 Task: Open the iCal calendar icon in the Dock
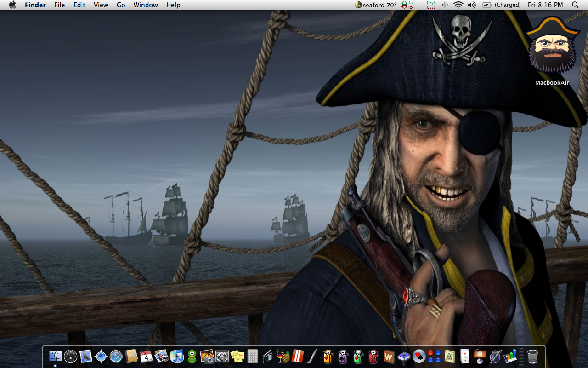(x=146, y=356)
